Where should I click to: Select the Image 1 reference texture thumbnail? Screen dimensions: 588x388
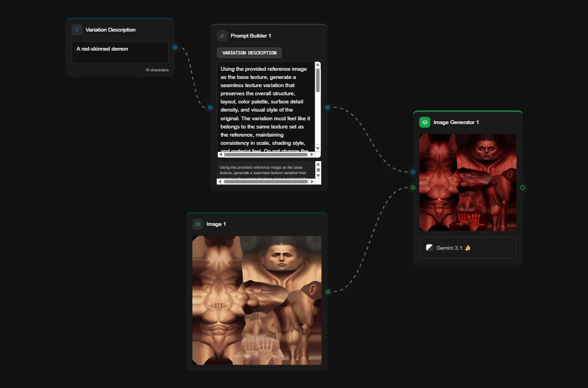click(257, 300)
